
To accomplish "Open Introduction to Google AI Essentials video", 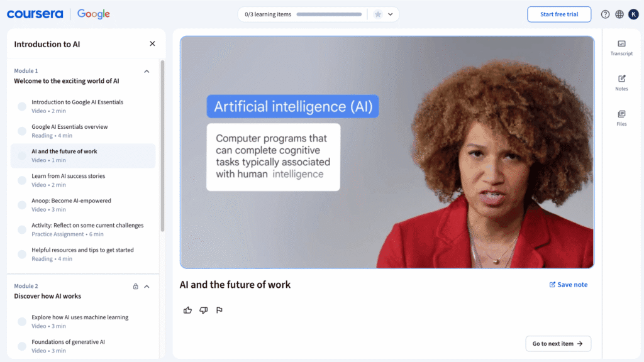I will pos(84,106).
